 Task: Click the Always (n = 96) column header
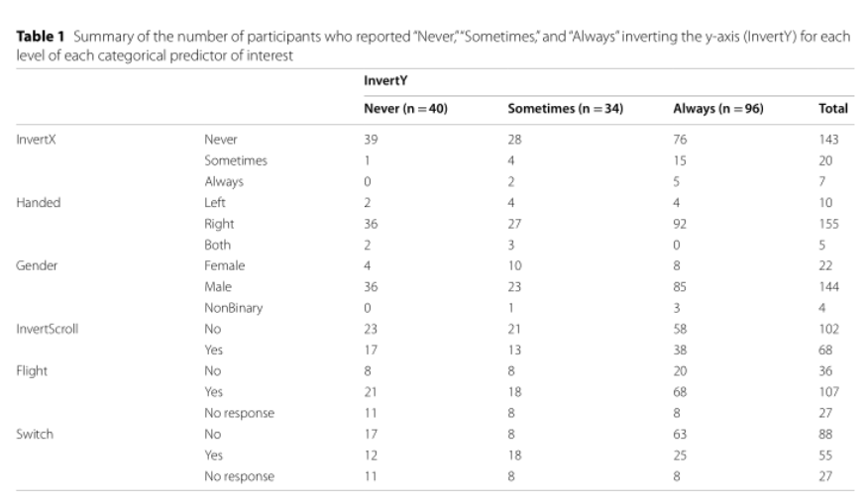(718, 108)
